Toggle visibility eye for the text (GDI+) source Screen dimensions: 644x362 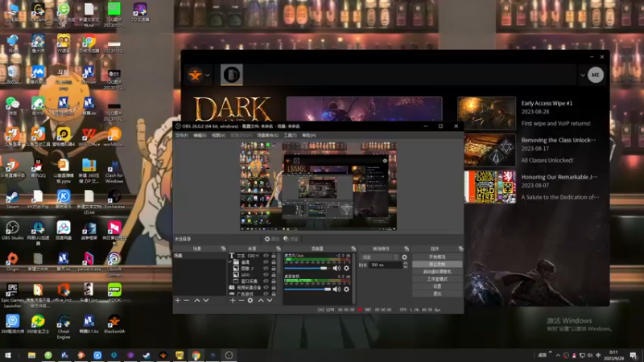click(266, 256)
